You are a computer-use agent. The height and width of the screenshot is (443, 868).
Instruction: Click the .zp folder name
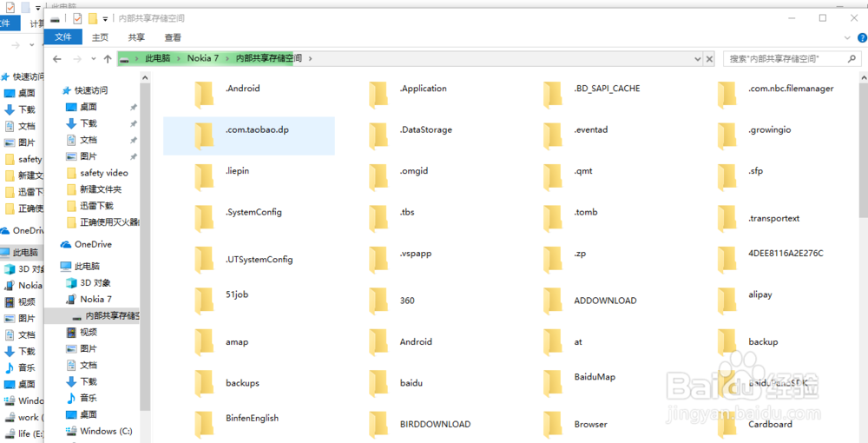(x=580, y=253)
